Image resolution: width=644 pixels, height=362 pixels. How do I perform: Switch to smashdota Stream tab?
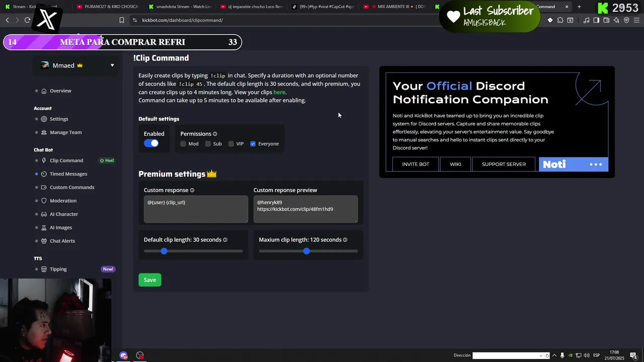tap(180, 7)
